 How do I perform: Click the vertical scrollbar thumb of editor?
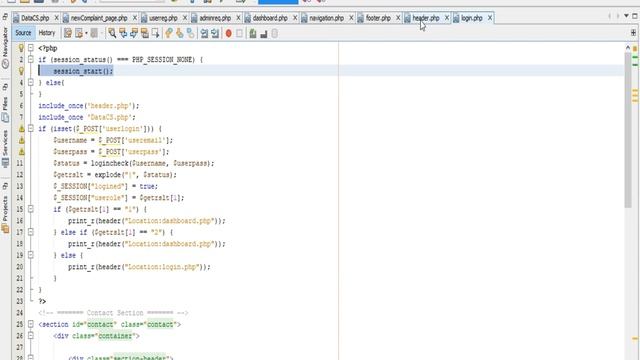point(628,130)
